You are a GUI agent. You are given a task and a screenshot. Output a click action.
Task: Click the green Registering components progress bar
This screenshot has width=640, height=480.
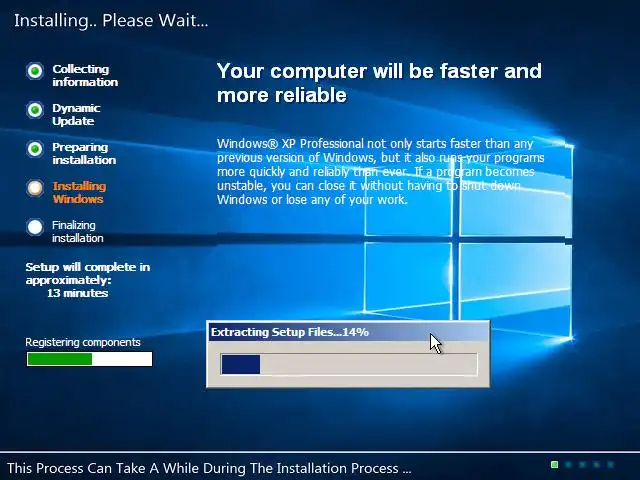(89, 359)
